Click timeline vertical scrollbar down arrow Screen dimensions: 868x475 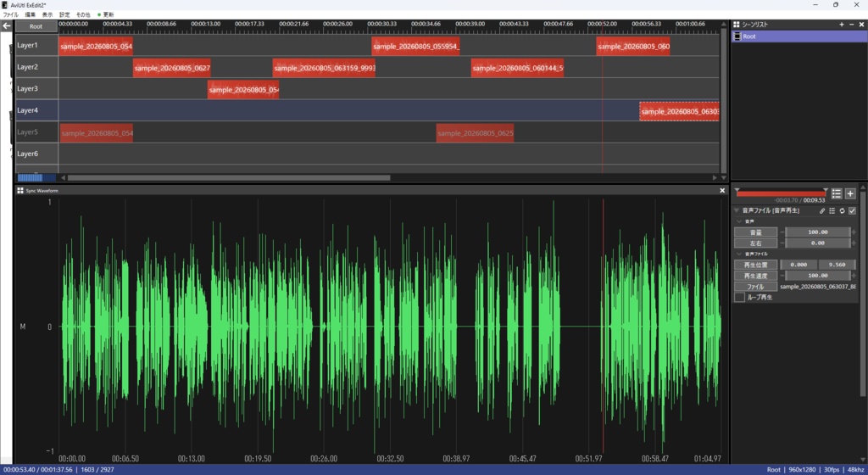[x=724, y=178]
